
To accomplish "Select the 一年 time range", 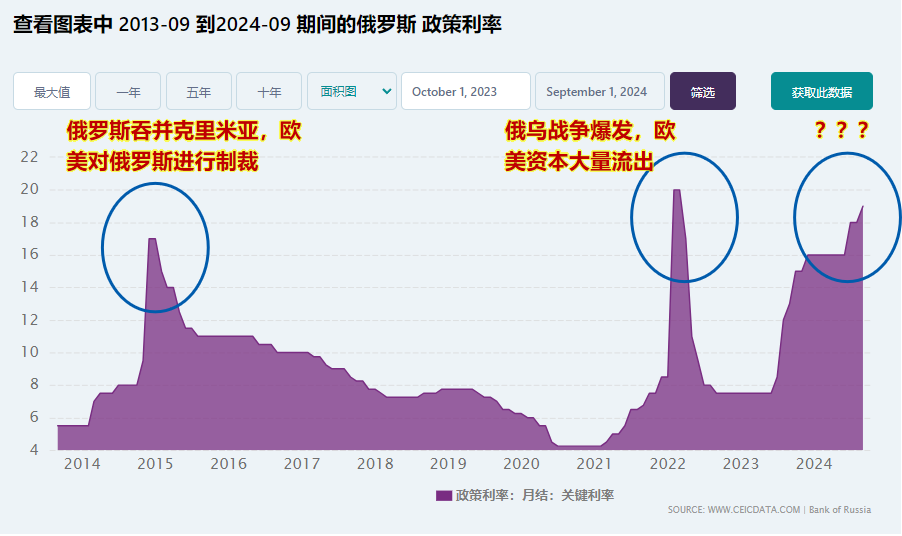I will click(x=128, y=92).
